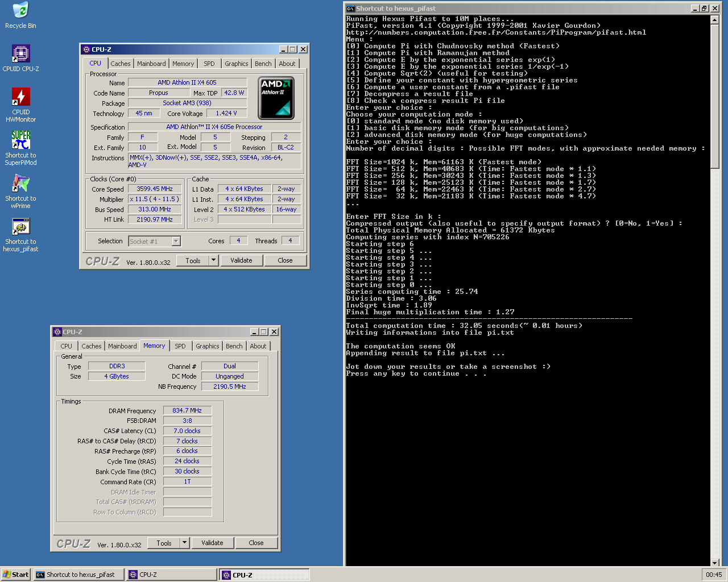The image size is (728, 582).
Task: Click the Max TDP value 42.8 W
Action: (234, 93)
